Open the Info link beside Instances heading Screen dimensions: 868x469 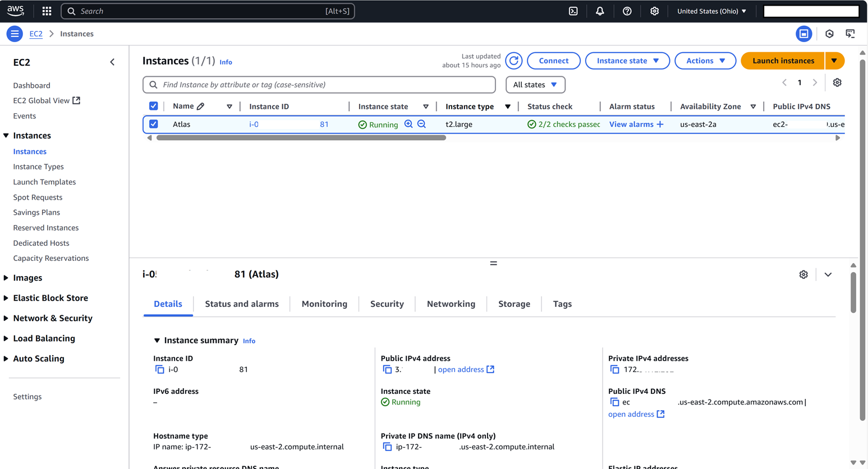226,62
